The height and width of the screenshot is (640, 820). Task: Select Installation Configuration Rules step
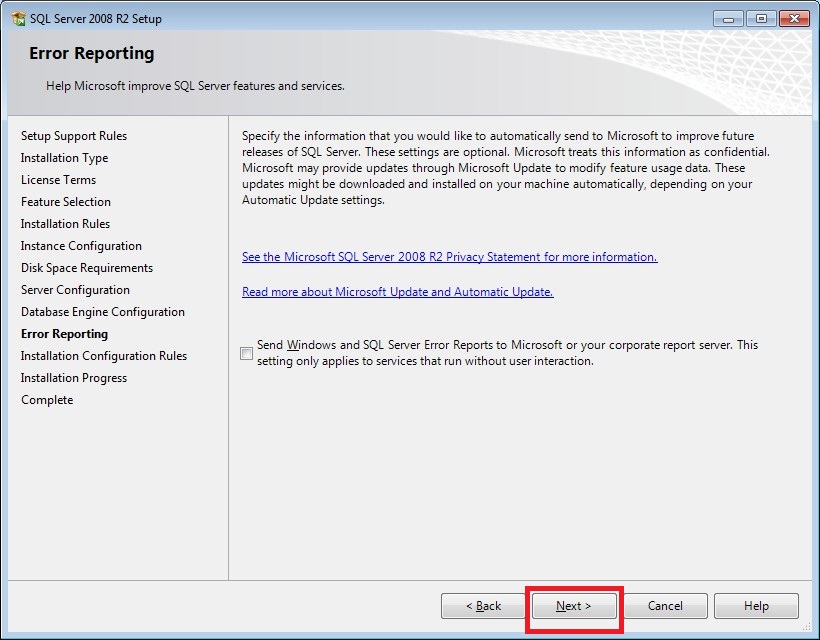point(104,356)
